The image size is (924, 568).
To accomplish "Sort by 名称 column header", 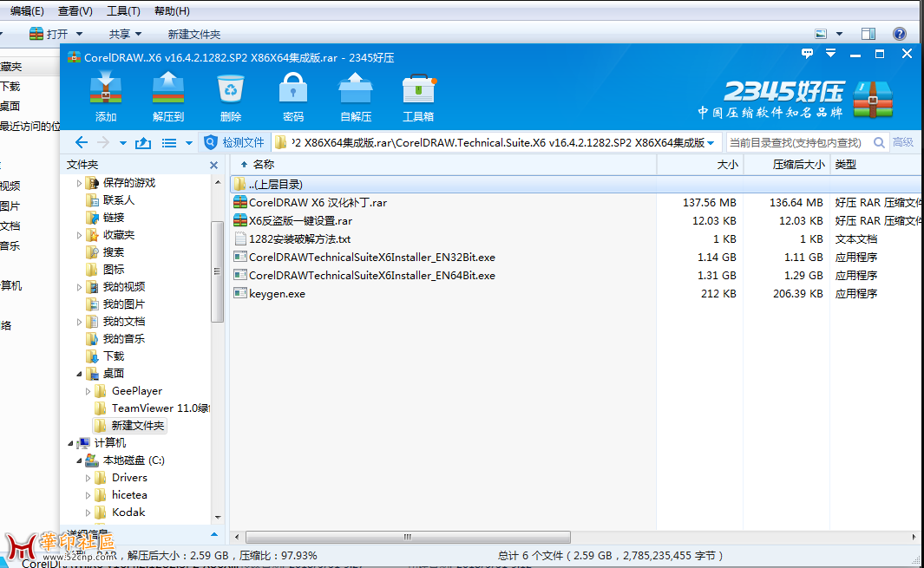I will [264, 165].
